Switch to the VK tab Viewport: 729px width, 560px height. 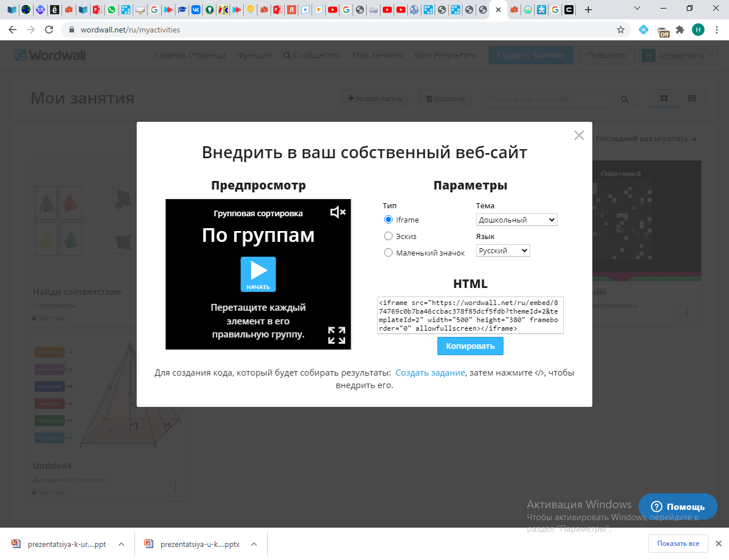(196, 10)
